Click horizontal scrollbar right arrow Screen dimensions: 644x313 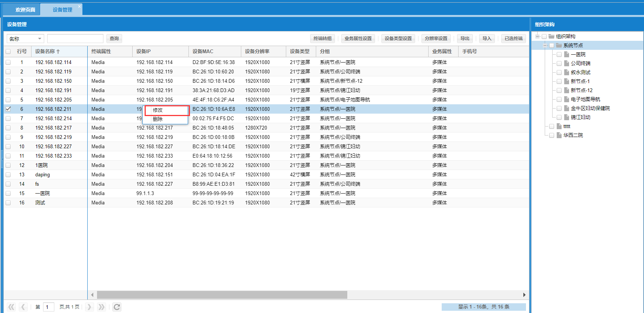pyautogui.click(x=524, y=295)
